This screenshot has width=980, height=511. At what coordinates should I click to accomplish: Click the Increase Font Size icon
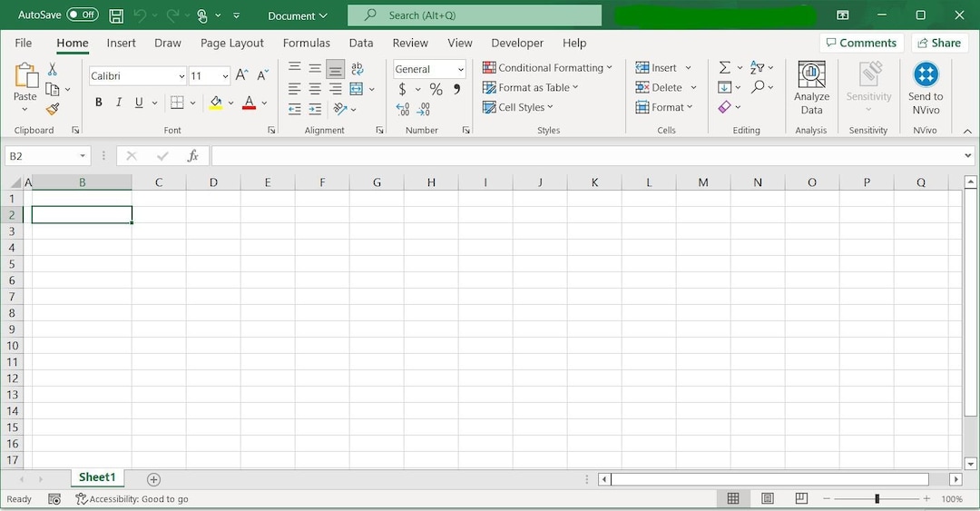pyautogui.click(x=242, y=75)
